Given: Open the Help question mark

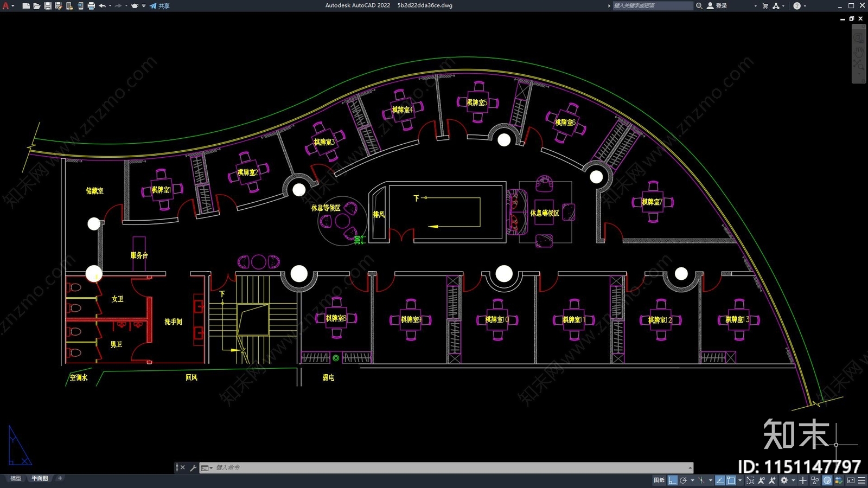Looking at the screenshot, I should tap(797, 5).
